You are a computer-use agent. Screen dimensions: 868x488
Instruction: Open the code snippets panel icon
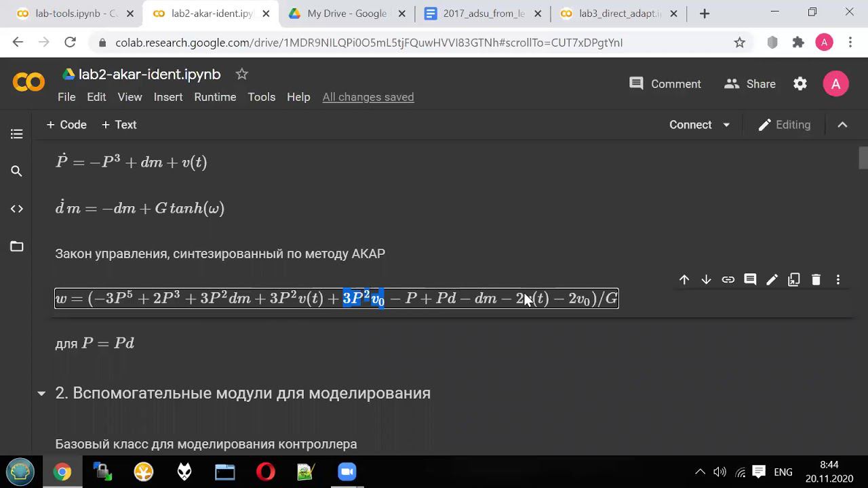17,209
